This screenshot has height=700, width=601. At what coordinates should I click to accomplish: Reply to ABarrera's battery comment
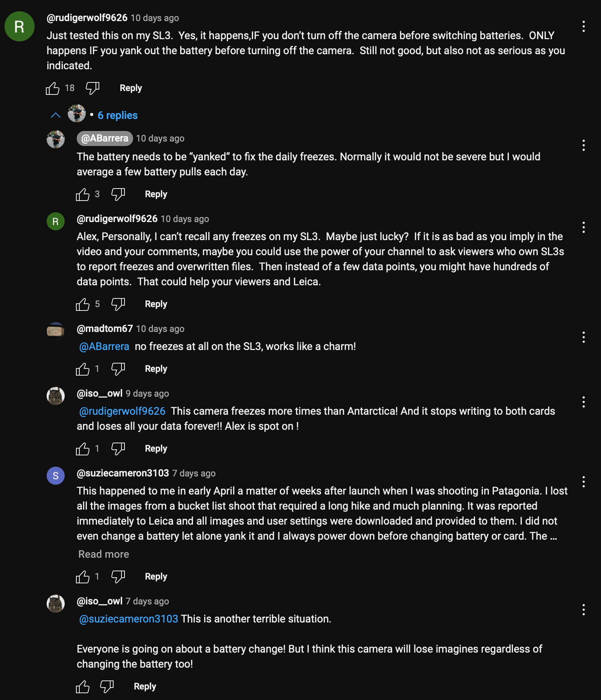coord(156,195)
